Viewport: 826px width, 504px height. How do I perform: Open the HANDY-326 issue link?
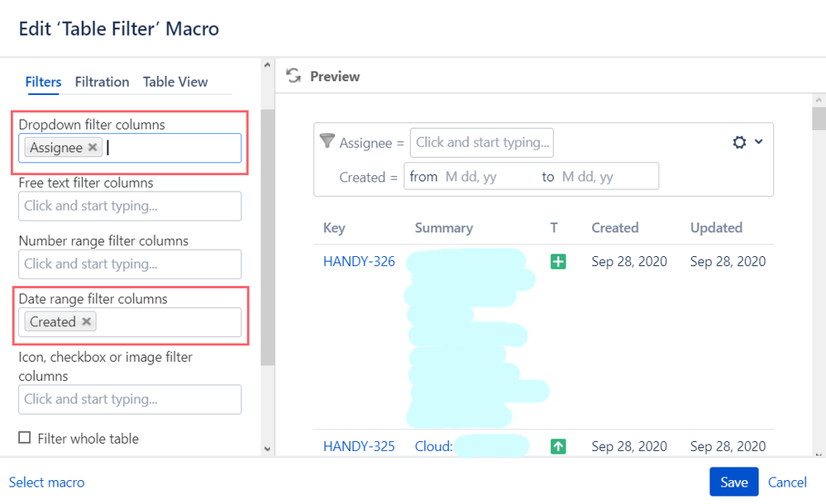pos(358,261)
